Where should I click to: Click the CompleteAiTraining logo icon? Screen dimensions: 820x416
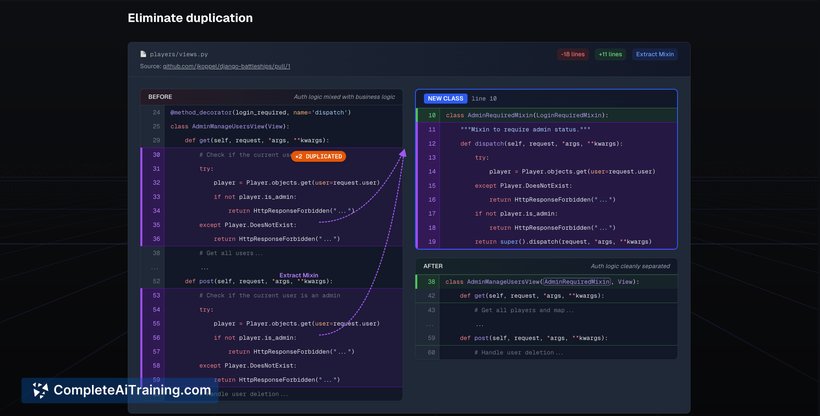point(40,390)
